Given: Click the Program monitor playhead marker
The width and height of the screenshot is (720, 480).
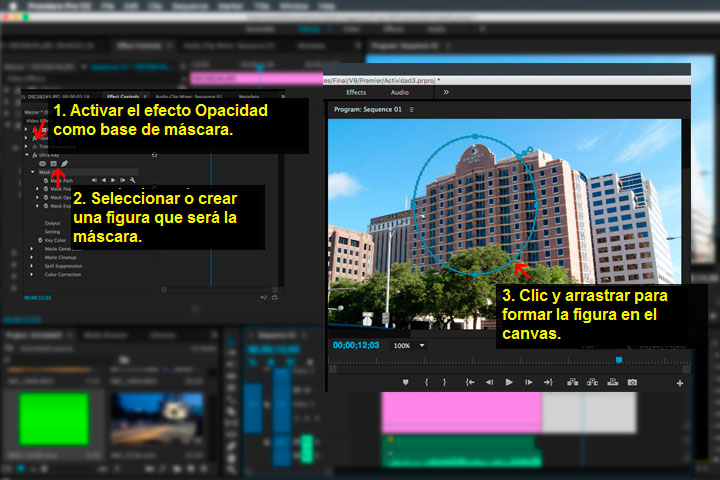Looking at the screenshot, I should click(x=619, y=360).
